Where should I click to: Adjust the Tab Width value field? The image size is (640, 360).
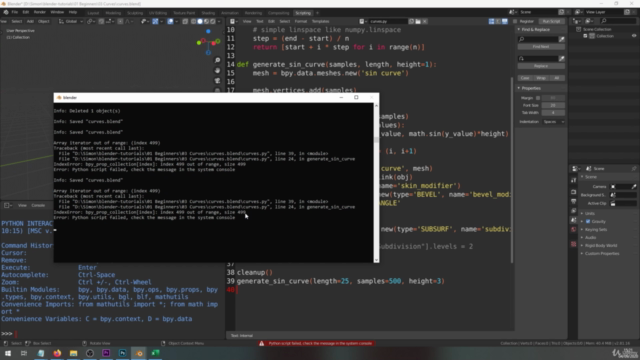click(553, 113)
